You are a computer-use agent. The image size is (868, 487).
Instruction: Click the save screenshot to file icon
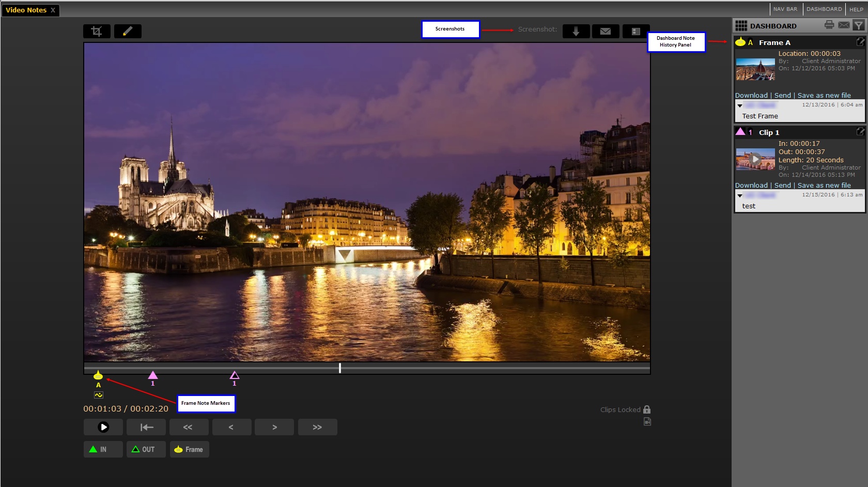636,32
